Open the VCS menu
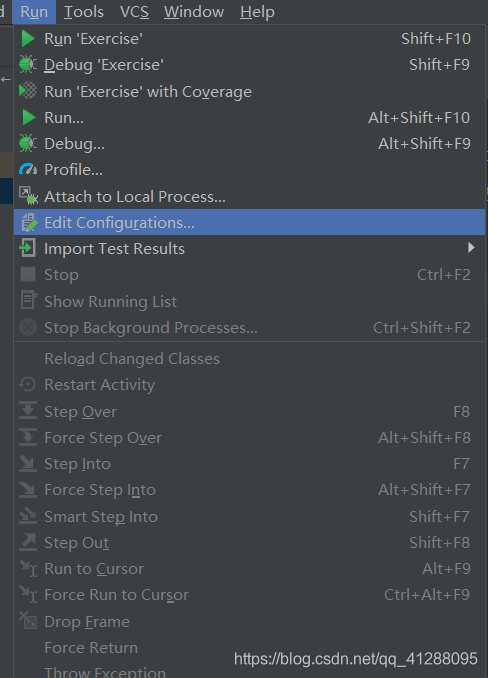 (x=134, y=12)
